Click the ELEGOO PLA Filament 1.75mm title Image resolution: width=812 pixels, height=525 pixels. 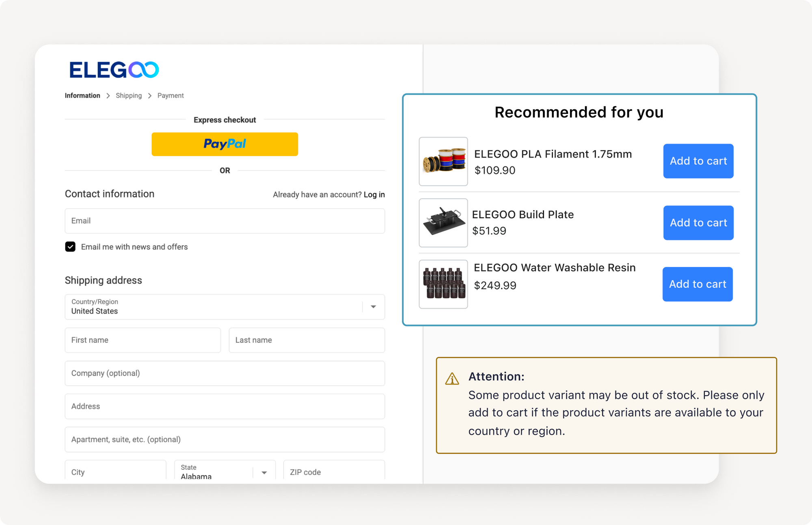553,154
